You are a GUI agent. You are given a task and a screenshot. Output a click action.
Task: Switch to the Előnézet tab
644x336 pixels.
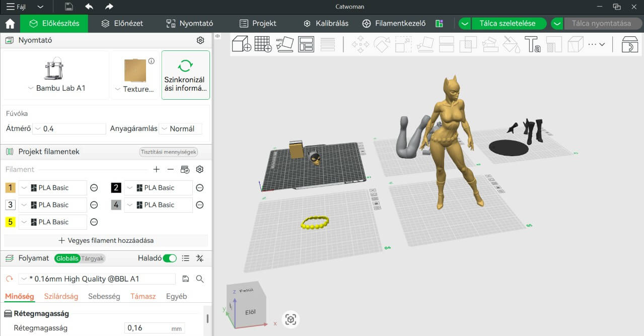tap(122, 23)
